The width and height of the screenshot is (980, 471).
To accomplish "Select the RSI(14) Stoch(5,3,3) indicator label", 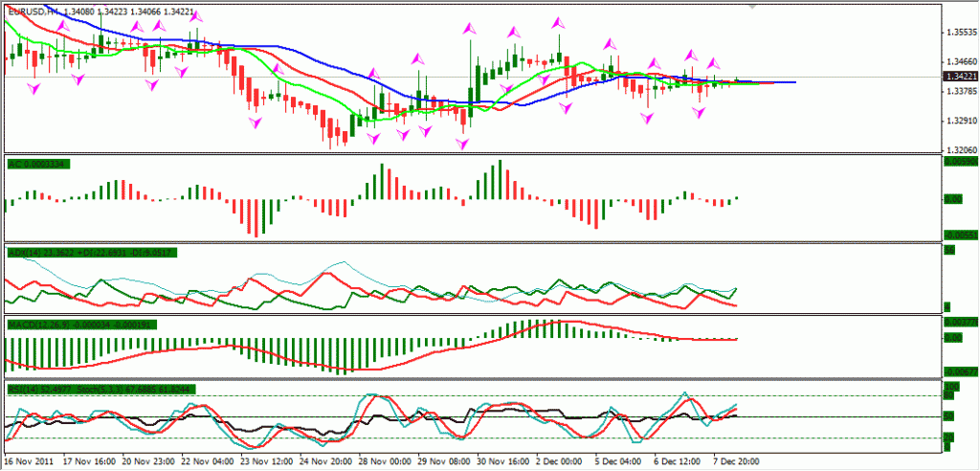I will [x=101, y=389].
